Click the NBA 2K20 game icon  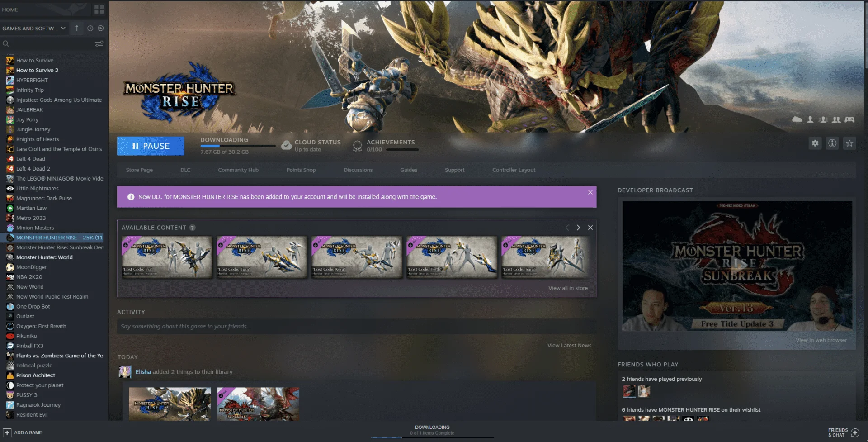tap(10, 277)
